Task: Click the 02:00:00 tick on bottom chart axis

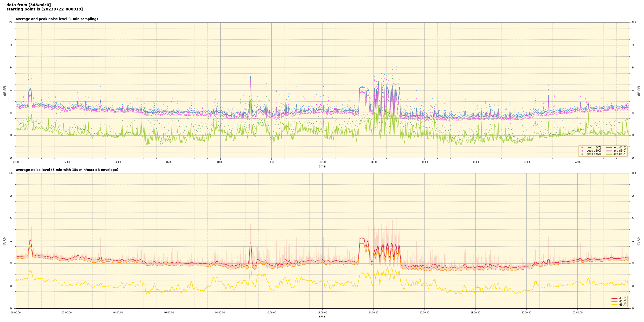Action: [67, 313]
